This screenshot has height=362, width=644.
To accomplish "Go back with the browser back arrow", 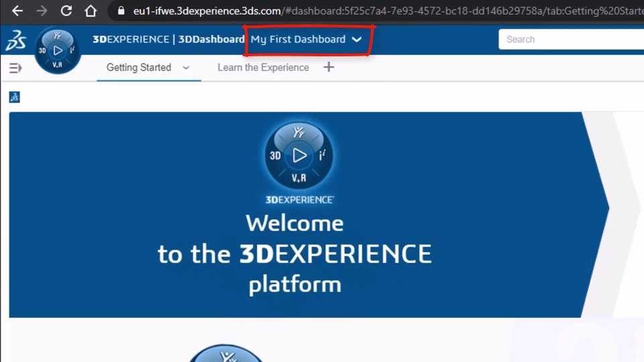I will [x=17, y=11].
